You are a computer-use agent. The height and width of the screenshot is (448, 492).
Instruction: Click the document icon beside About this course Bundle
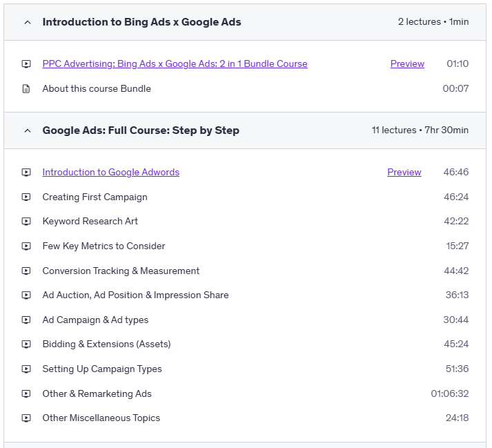pyautogui.click(x=26, y=89)
